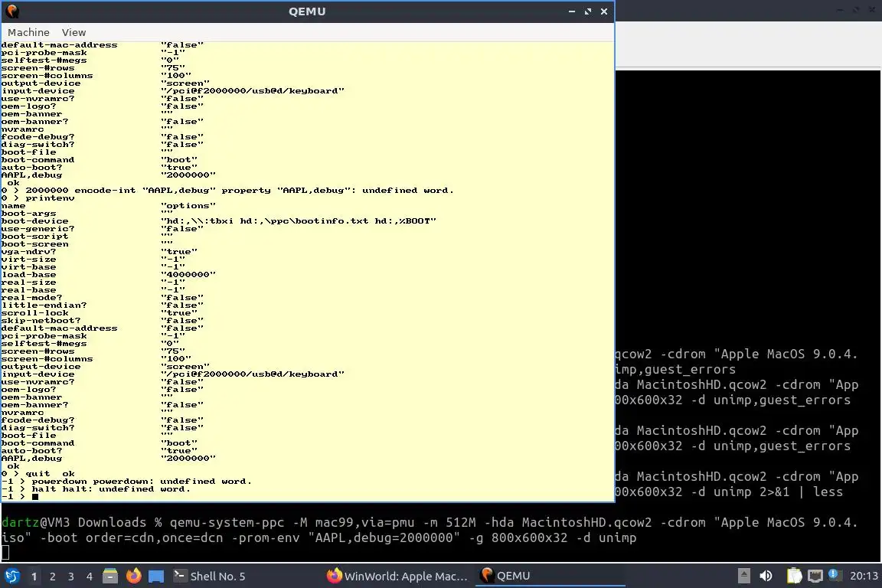882x588 pixels.
Task: Click the 'boot-args' variable name
Action: tap(28, 214)
